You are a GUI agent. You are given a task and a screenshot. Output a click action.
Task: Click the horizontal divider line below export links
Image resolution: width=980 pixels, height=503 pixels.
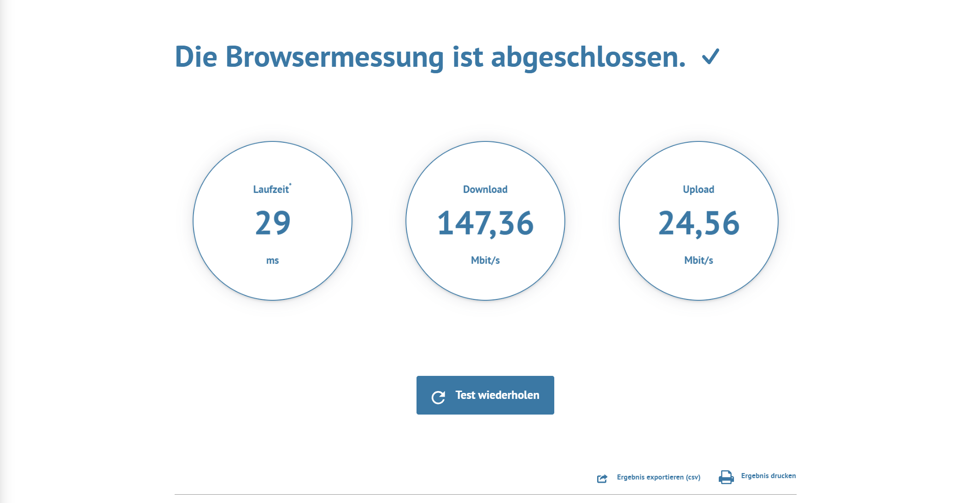[485, 495]
